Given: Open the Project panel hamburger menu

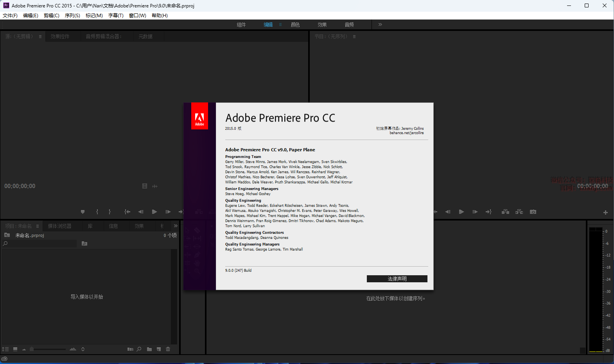Looking at the screenshot, I should coord(38,226).
